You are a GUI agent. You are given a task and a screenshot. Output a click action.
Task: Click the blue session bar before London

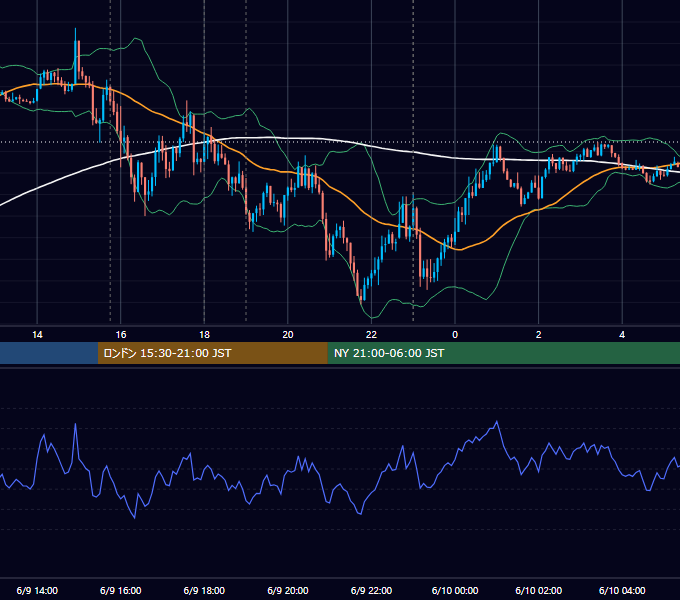[x=49, y=353]
